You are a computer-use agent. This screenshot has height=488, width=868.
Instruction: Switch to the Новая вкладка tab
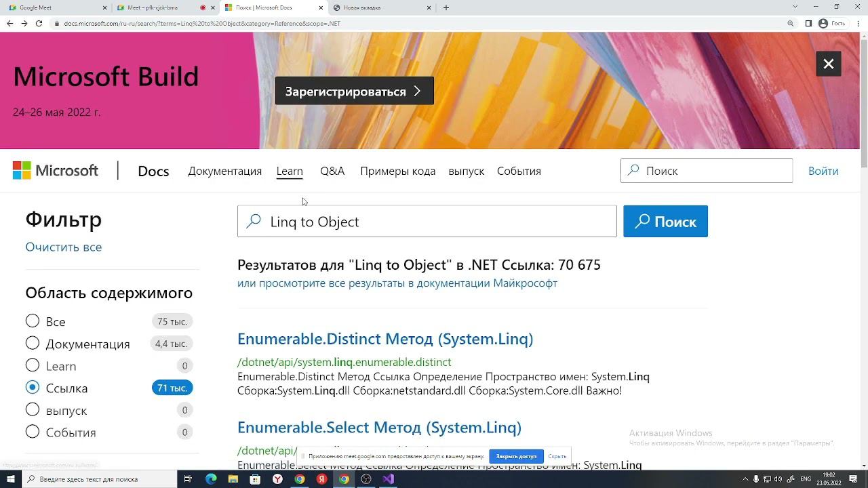[x=382, y=7]
